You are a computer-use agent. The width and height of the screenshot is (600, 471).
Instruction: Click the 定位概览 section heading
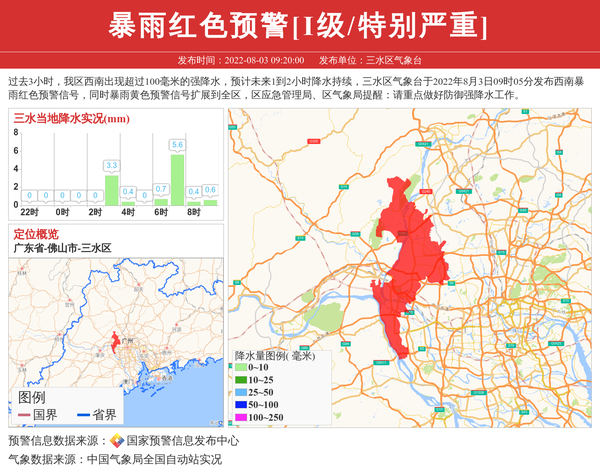coord(36,234)
